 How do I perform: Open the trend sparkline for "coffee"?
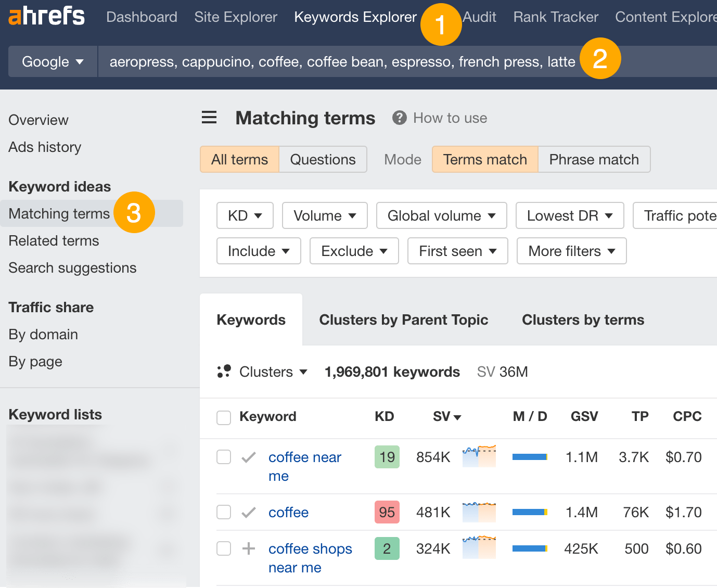click(479, 512)
